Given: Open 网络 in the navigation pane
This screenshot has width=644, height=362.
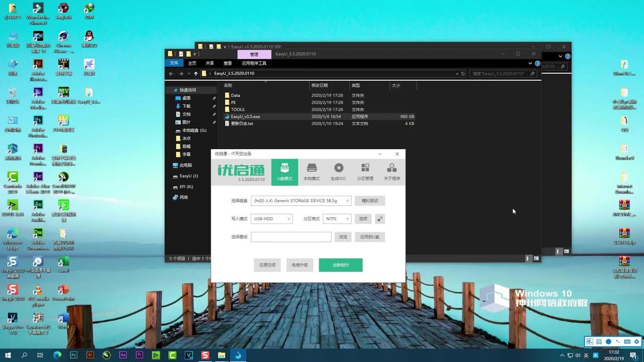Looking at the screenshot, I should coord(184,197).
